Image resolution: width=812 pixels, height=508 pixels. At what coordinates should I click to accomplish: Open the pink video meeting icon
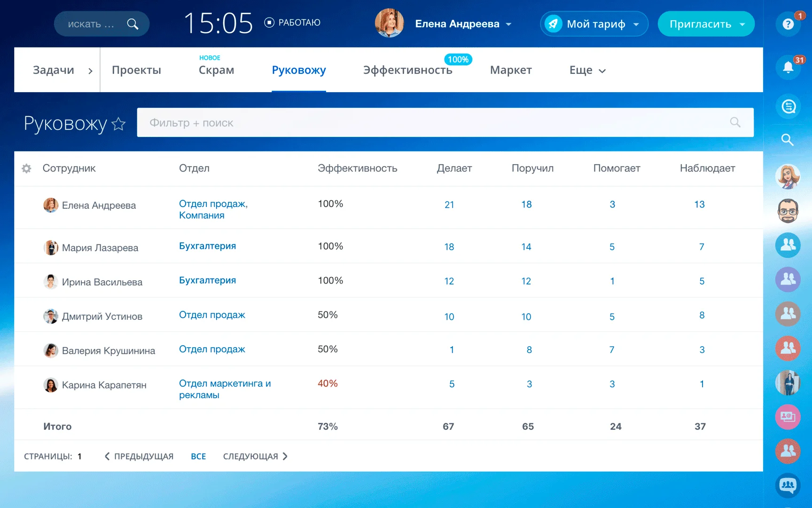pyautogui.click(x=788, y=416)
